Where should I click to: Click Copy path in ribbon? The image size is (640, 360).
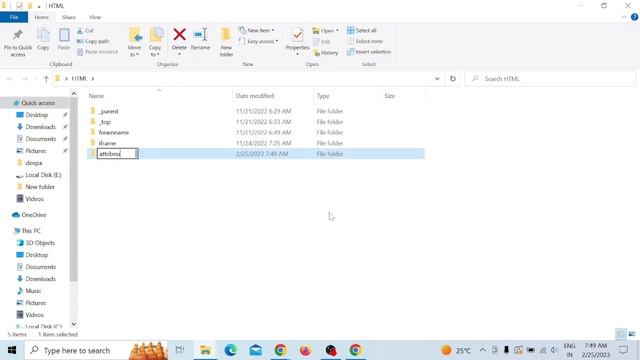click(93, 41)
